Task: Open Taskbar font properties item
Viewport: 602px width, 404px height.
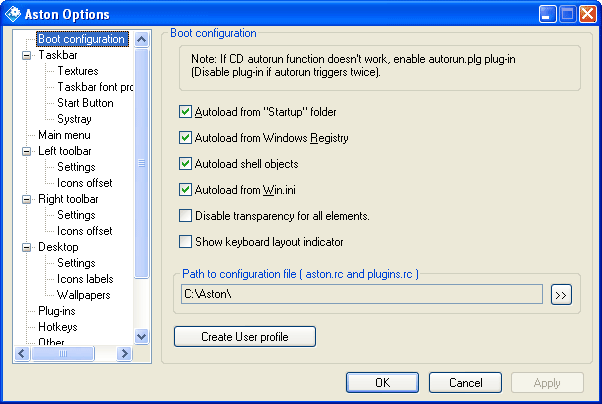Action: pos(95,87)
